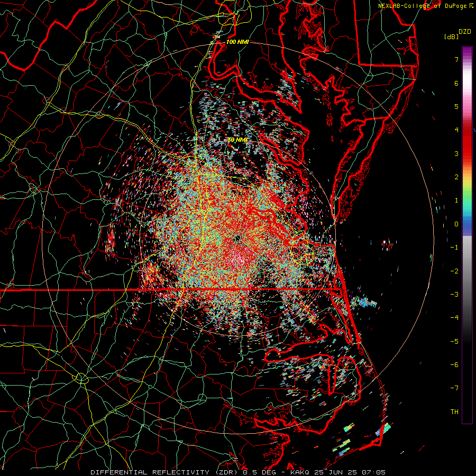Click the TH threshold label
Image resolution: width=476 pixels, height=476 pixels.
click(x=454, y=412)
